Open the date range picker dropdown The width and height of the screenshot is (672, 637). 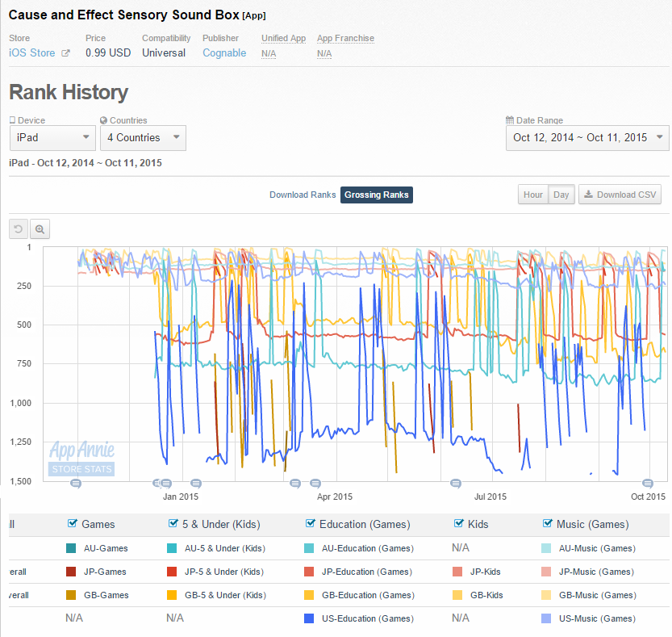pos(587,138)
